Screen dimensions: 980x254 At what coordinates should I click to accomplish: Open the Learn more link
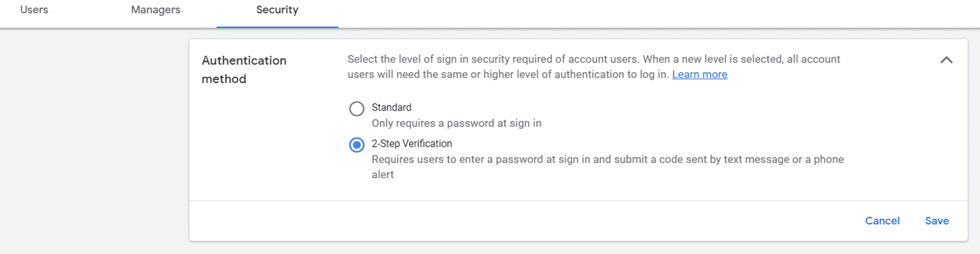click(x=699, y=75)
